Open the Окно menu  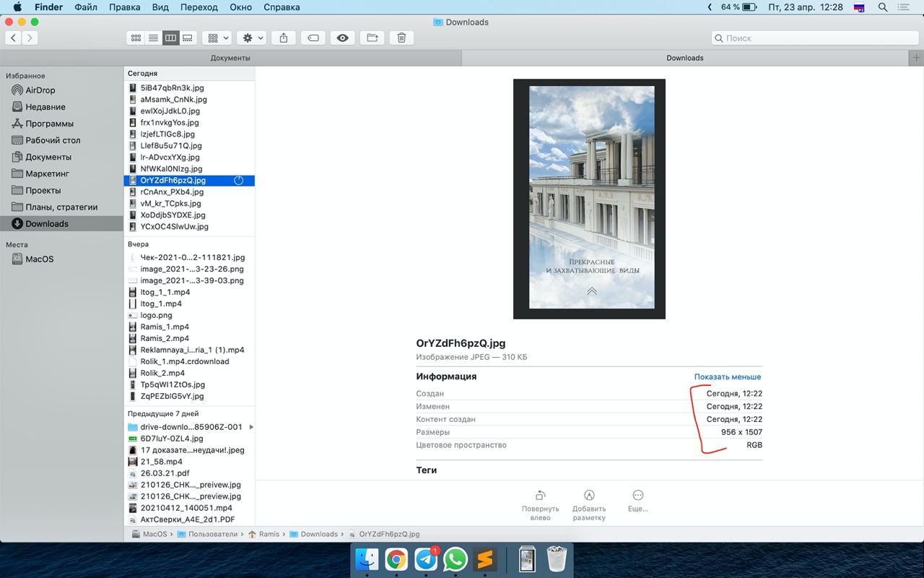tap(241, 7)
